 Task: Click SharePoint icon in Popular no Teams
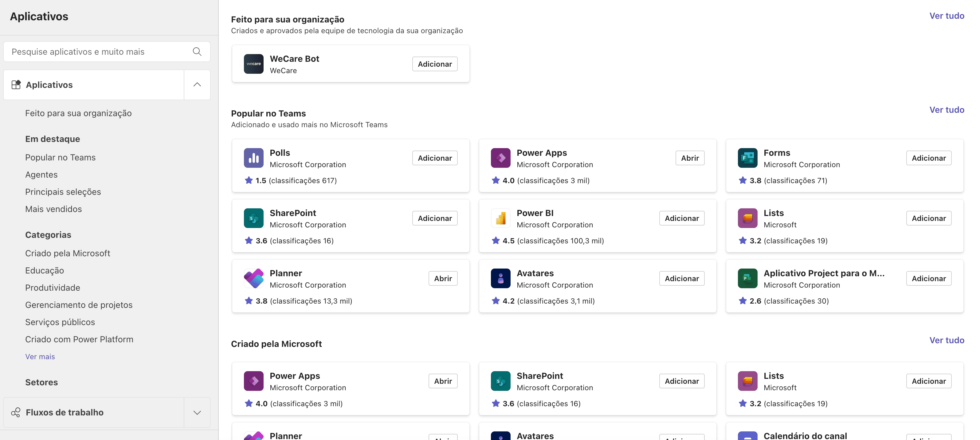point(253,218)
